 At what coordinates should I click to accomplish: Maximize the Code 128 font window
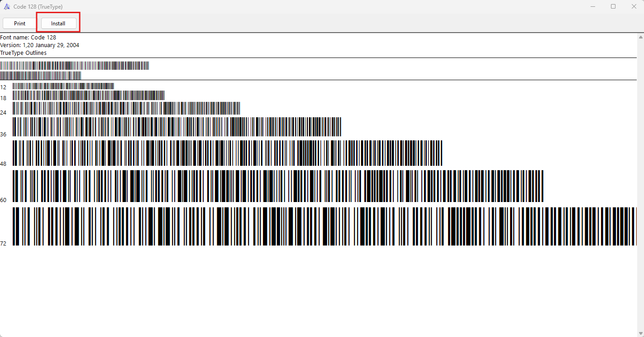(x=613, y=6)
